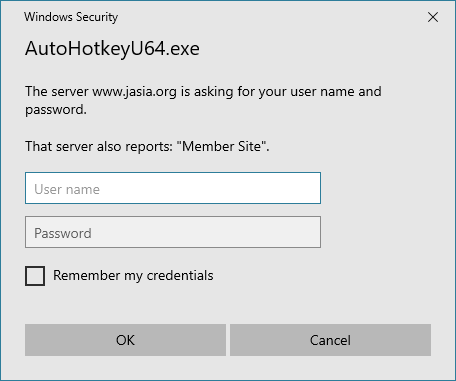Dismiss dialog with Cancel button
This screenshot has width=456, height=381.
(330, 340)
